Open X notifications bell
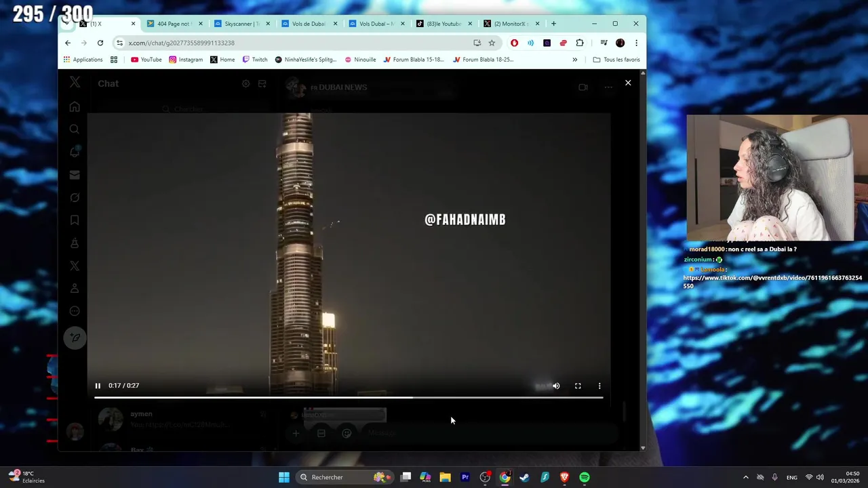868x488 pixels. coord(75,152)
